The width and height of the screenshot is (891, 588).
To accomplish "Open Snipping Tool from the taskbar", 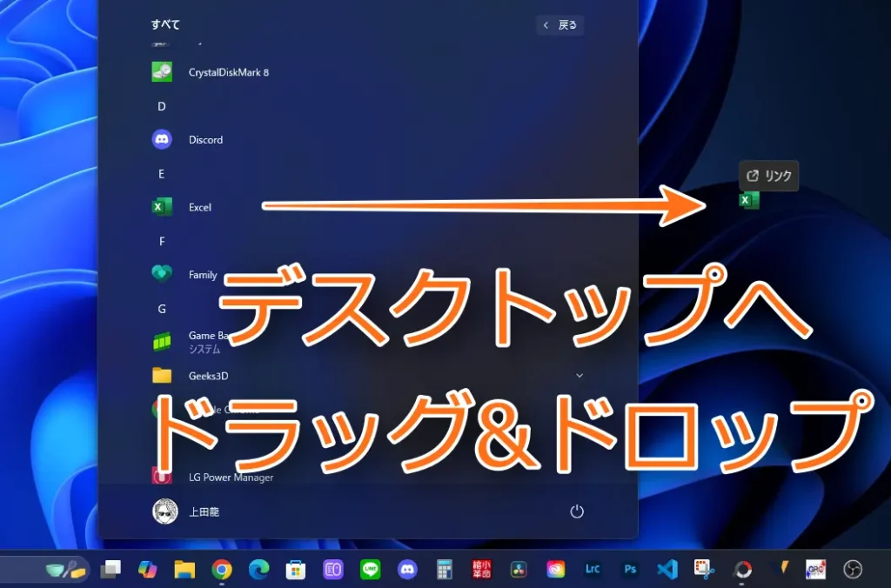I will pyautogui.click(x=704, y=569).
